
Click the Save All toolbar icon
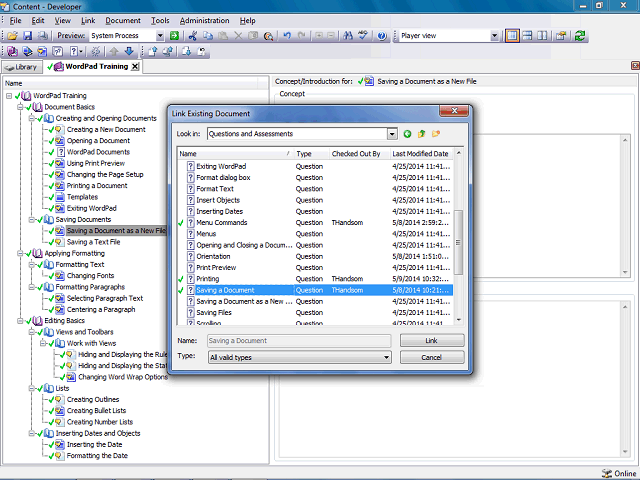pyautogui.click(x=42, y=36)
